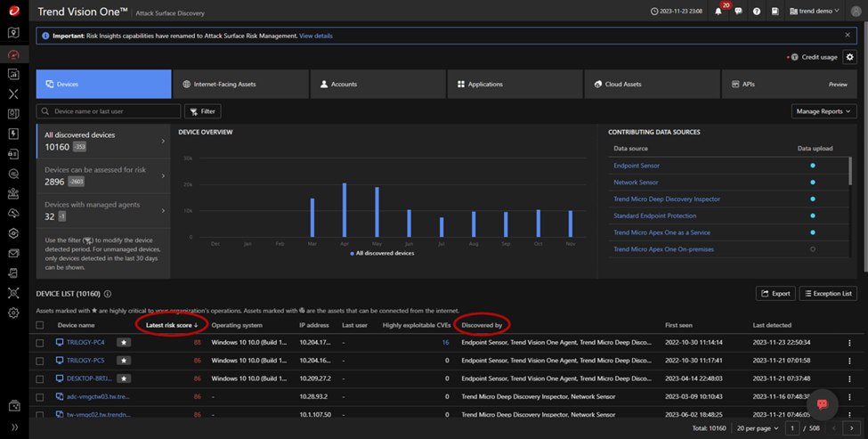Click the page number input box

[792, 428]
